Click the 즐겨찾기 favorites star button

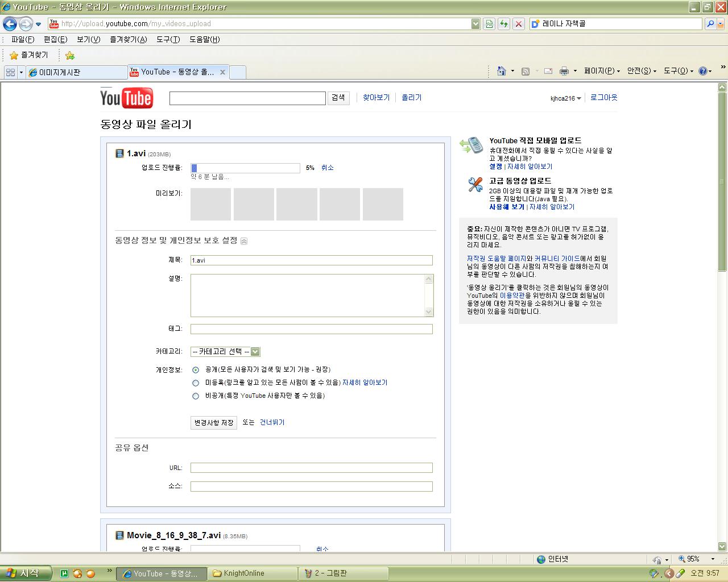click(x=29, y=55)
